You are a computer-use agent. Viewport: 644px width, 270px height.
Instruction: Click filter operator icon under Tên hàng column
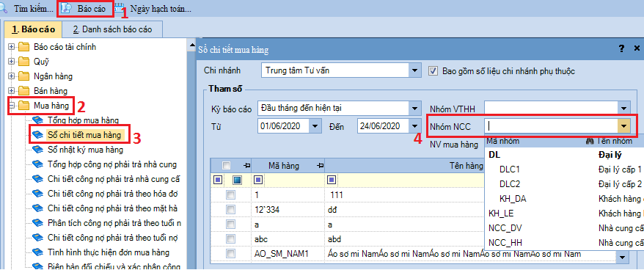[332, 180]
